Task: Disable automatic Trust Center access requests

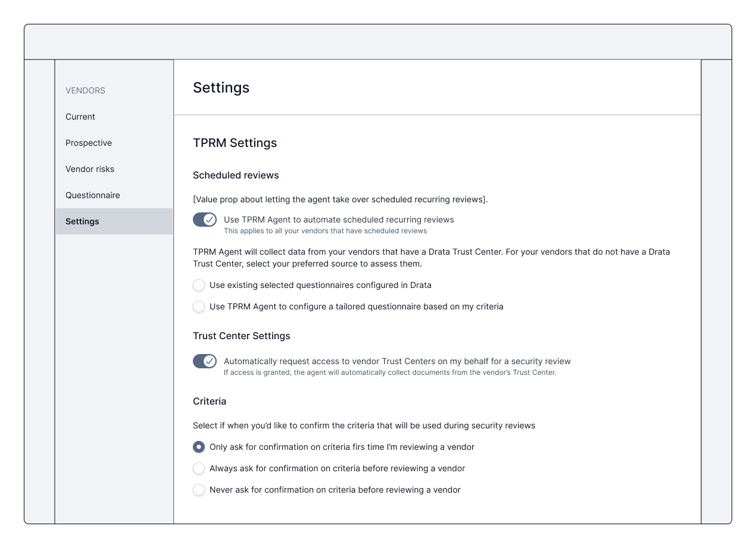Action: 204,361
